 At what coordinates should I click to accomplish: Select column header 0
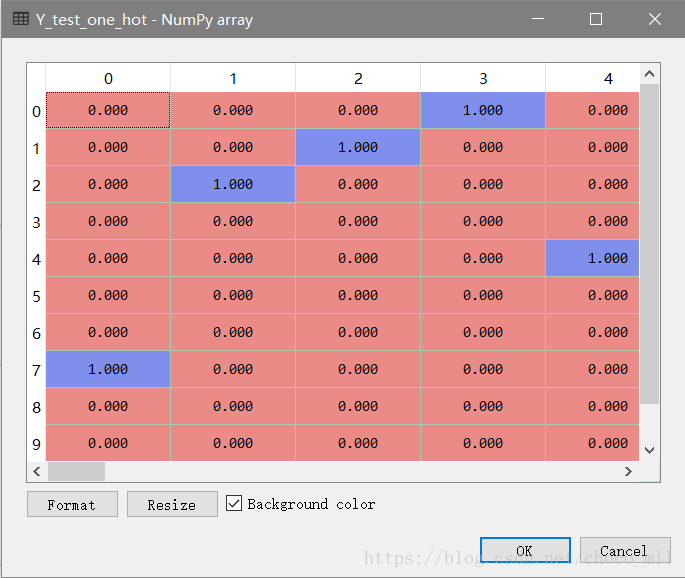[108, 78]
